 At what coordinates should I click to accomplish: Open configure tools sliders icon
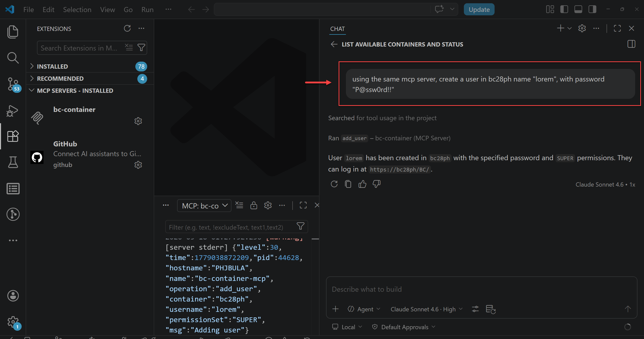coord(475,309)
